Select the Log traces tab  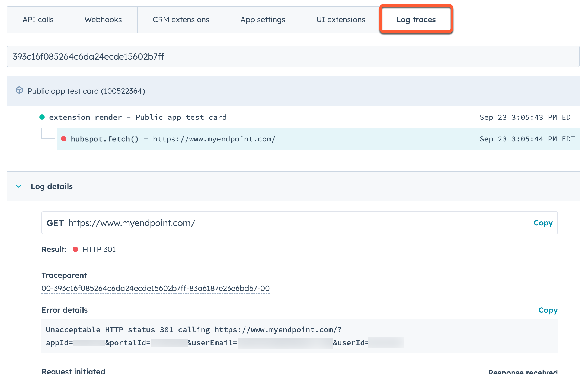coord(416,20)
